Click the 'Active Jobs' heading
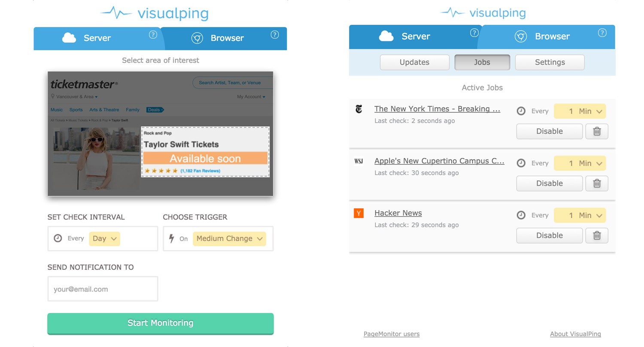The width and height of the screenshot is (644, 347). point(482,88)
